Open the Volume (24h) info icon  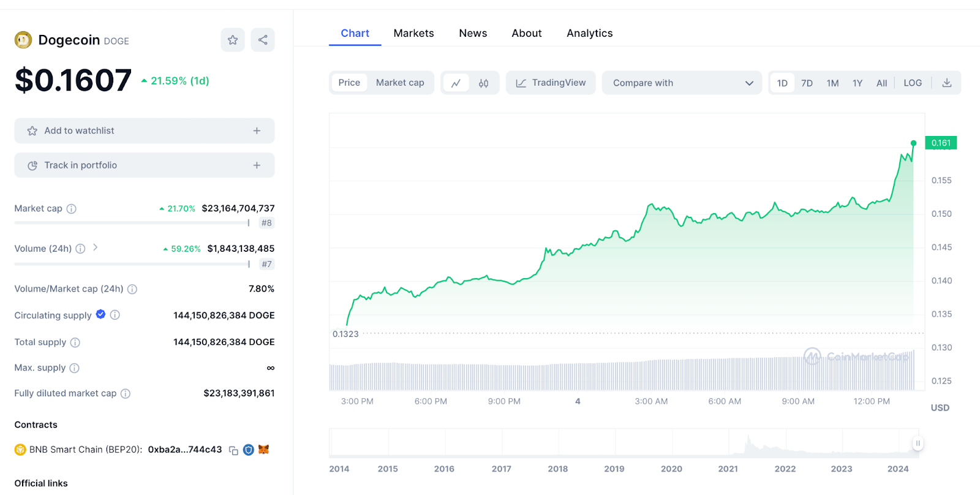pos(80,249)
